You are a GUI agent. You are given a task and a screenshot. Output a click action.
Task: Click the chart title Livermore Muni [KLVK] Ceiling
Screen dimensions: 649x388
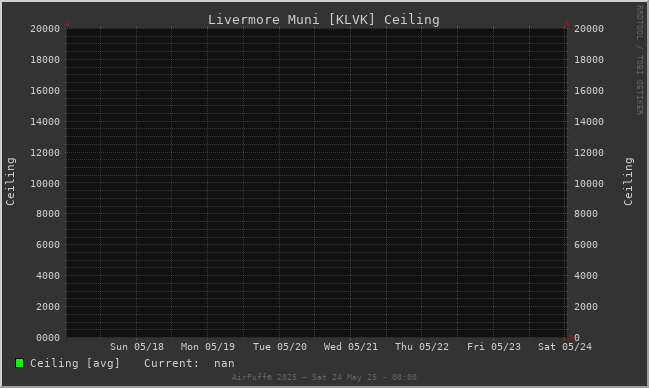[323, 19]
